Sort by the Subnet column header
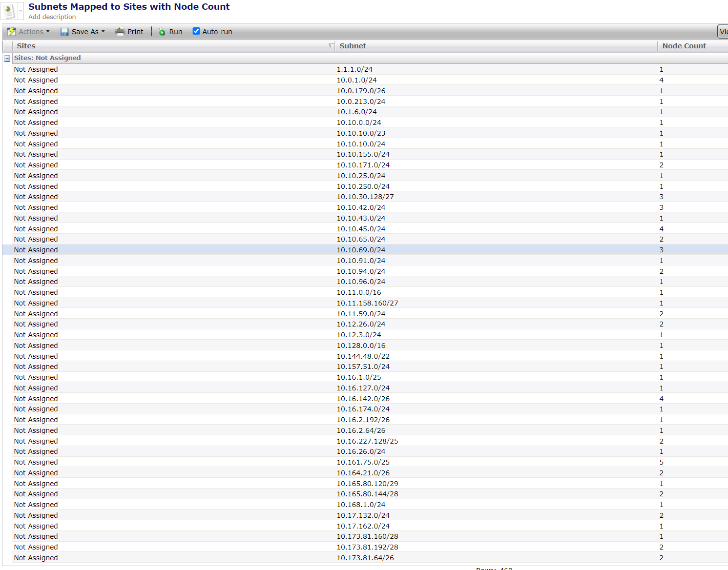Screen dimensions: 728x570 point(353,46)
